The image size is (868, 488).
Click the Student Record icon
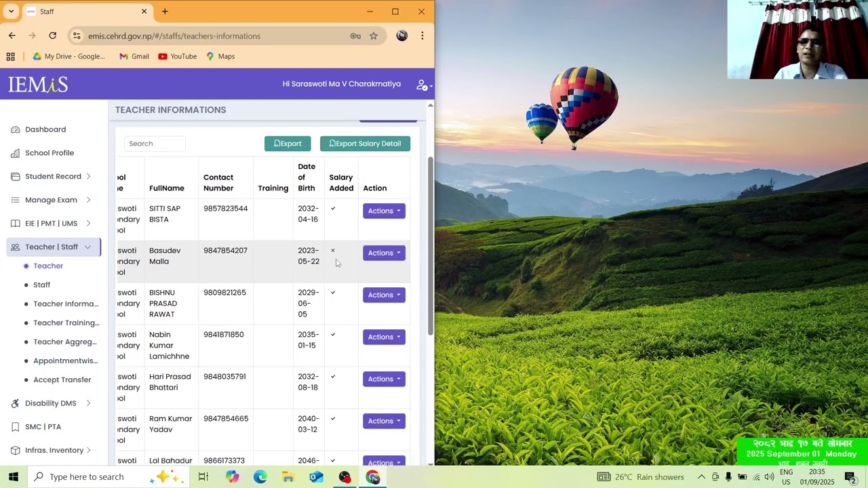(x=16, y=176)
